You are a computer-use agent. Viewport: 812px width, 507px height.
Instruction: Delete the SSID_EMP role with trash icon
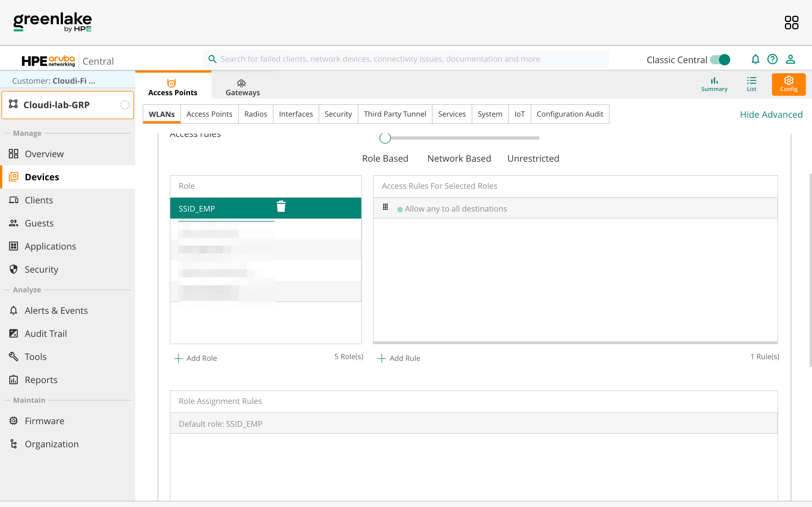coord(281,206)
